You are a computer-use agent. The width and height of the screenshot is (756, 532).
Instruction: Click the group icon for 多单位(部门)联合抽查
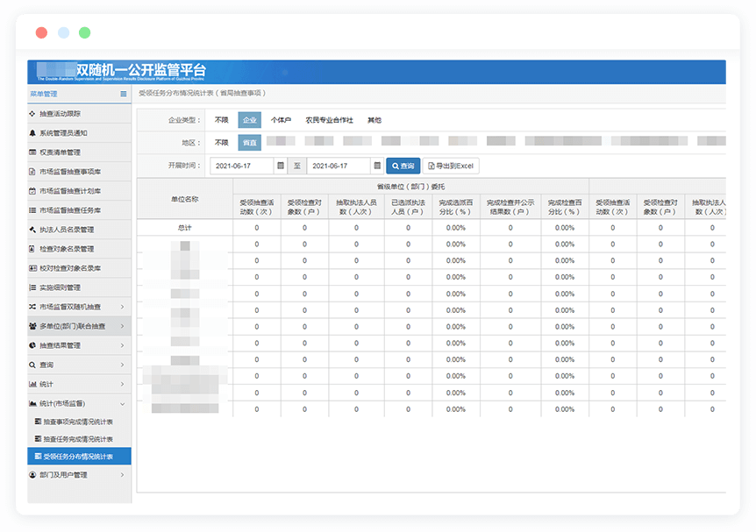coord(33,326)
